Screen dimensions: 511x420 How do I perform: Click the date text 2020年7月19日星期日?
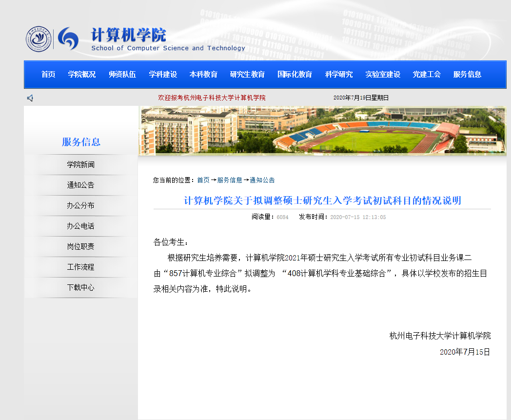(x=361, y=98)
